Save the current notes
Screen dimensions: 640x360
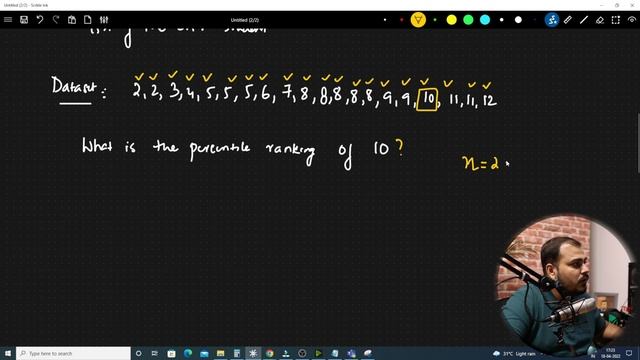(24, 20)
